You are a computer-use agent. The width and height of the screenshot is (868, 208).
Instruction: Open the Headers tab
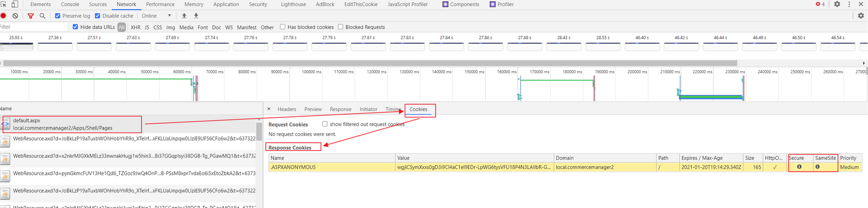(x=287, y=109)
